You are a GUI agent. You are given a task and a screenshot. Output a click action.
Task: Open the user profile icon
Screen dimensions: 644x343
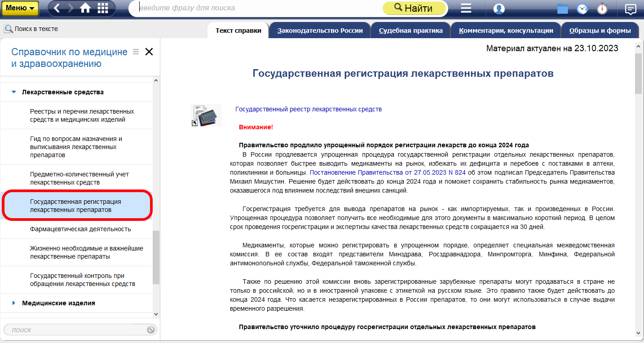(499, 9)
